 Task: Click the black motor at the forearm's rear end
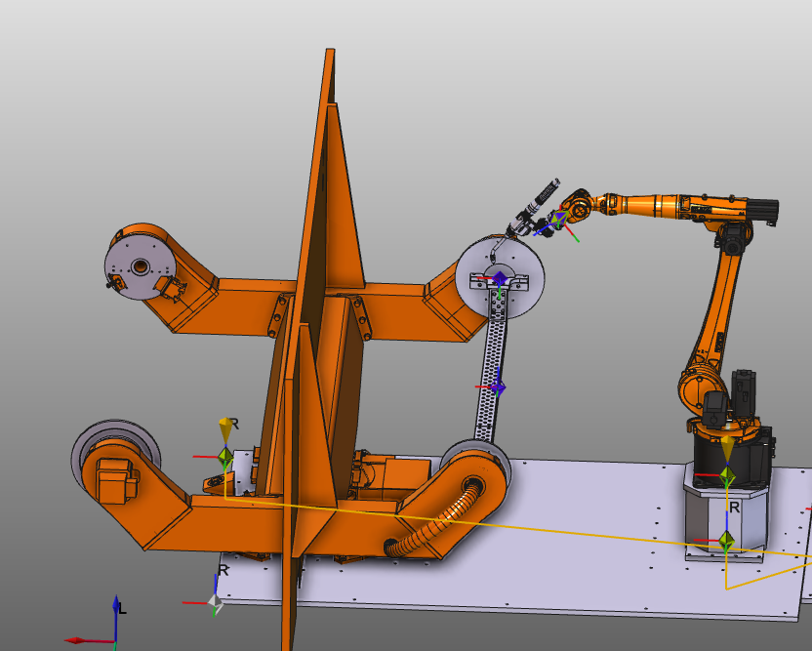(761, 211)
